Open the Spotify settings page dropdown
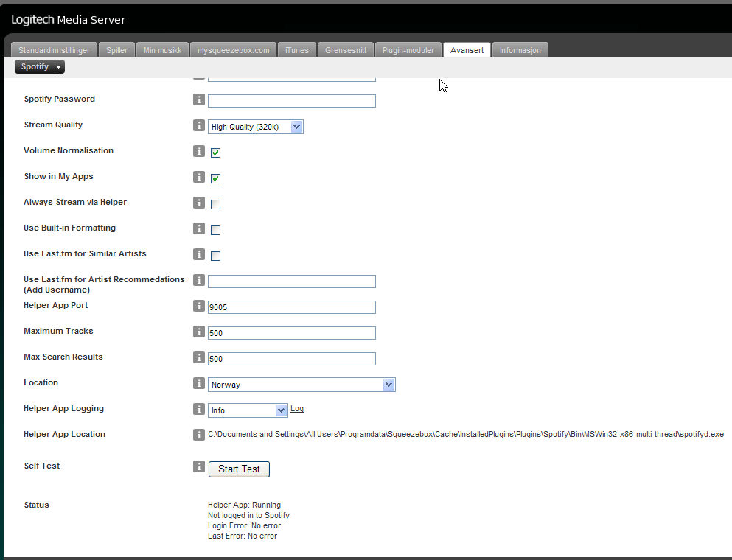This screenshot has width=732, height=560. click(40, 67)
